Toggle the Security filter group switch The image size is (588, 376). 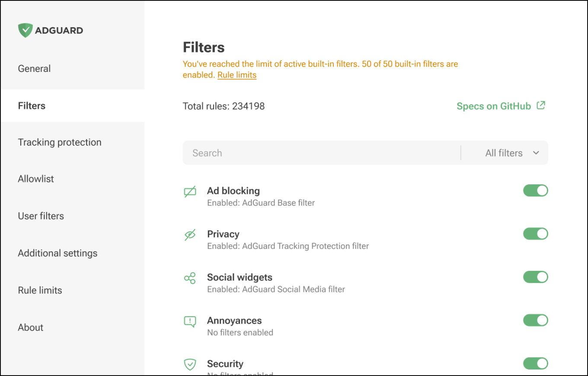click(535, 364)
